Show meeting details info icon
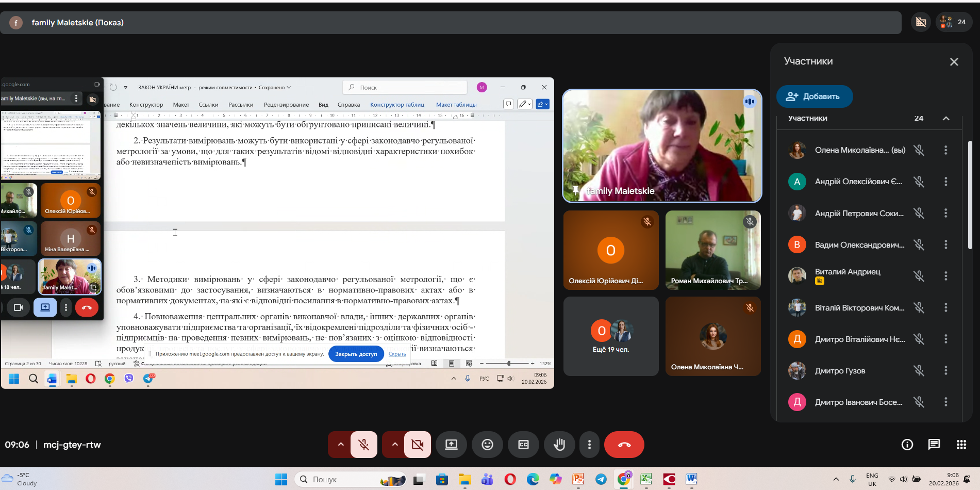 907,445
